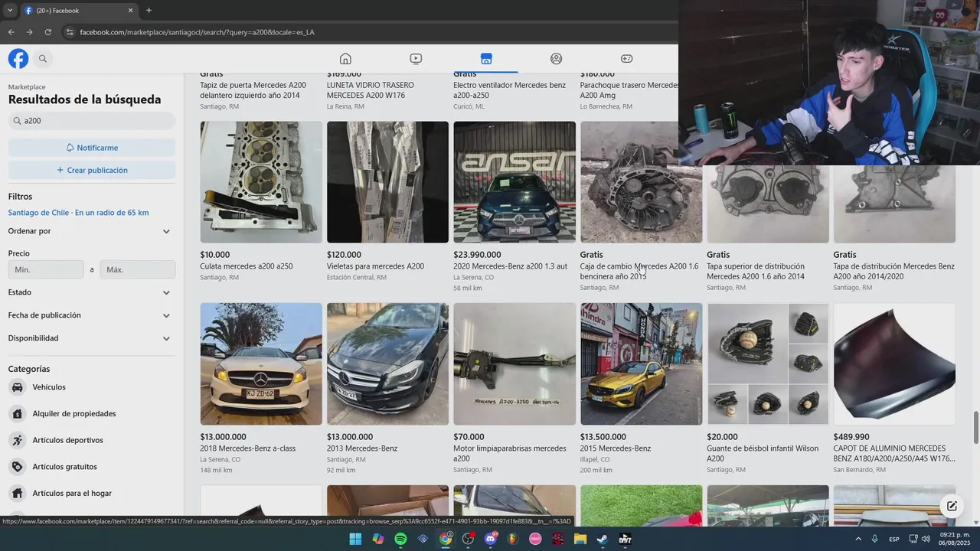This screenshot has height=551, width=980.
Task: Open Chrome from the taskbar
Action: click(x=446, y=540)
